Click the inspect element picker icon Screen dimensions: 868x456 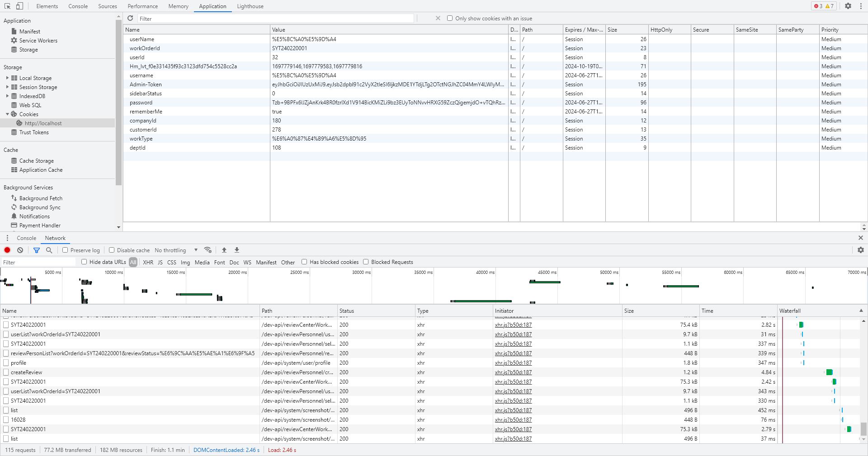pos(8,6)
